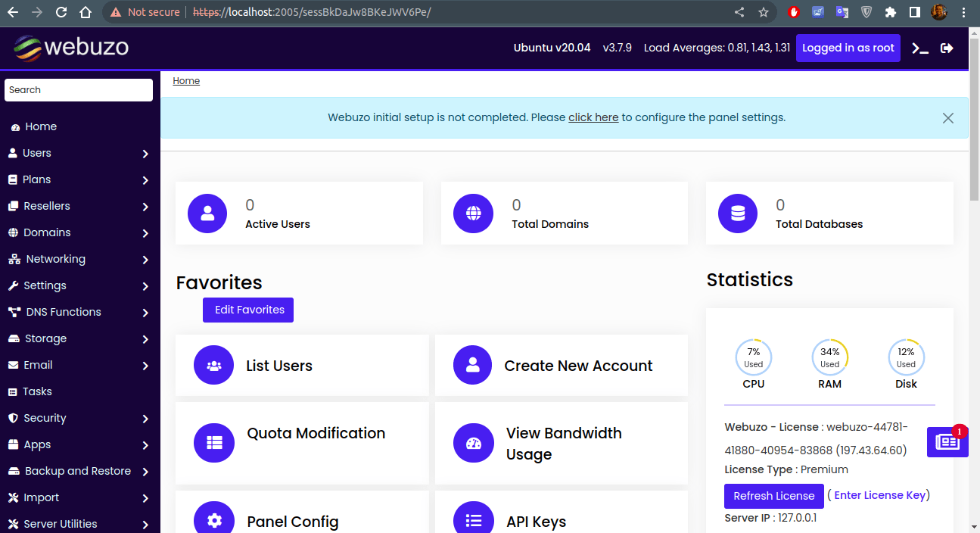Screen dimensions: 980x533
Task: Click the Disk usage gauge
Action: 906,357
